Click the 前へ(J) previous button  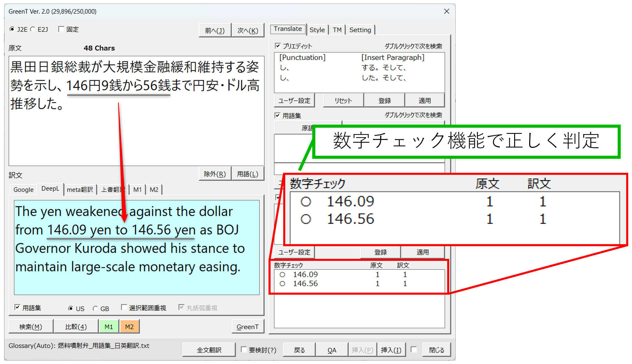click(215, 31)
